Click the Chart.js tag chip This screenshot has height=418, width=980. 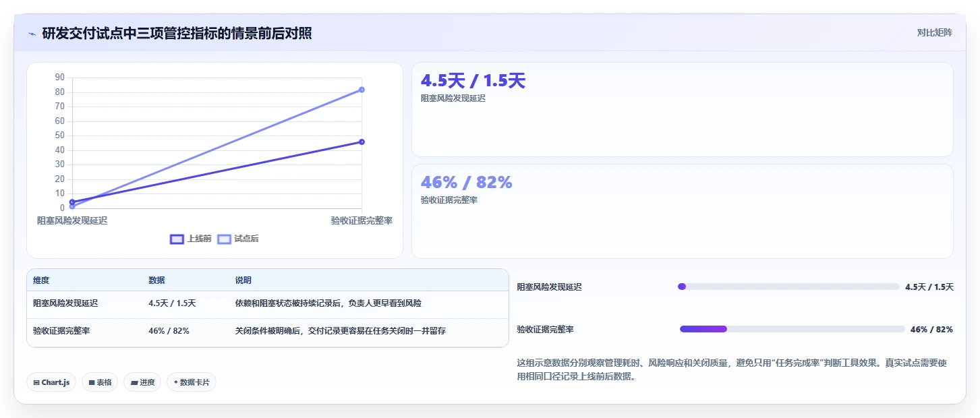click(x=52, y=382)
